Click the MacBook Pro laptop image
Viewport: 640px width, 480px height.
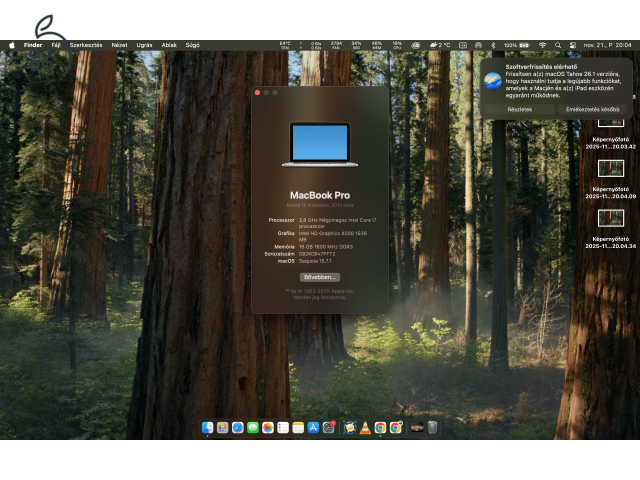click(x=320, y=144)
